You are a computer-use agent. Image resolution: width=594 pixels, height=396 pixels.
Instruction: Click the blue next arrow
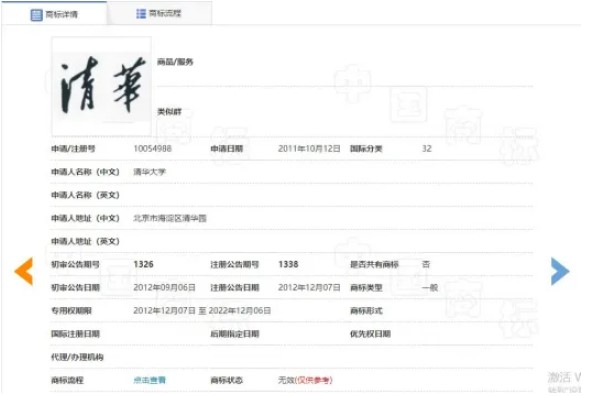coord(560,271)
